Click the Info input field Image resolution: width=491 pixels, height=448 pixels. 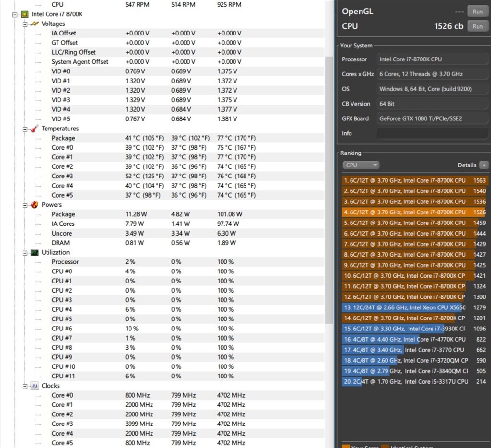tap(432, 133)
